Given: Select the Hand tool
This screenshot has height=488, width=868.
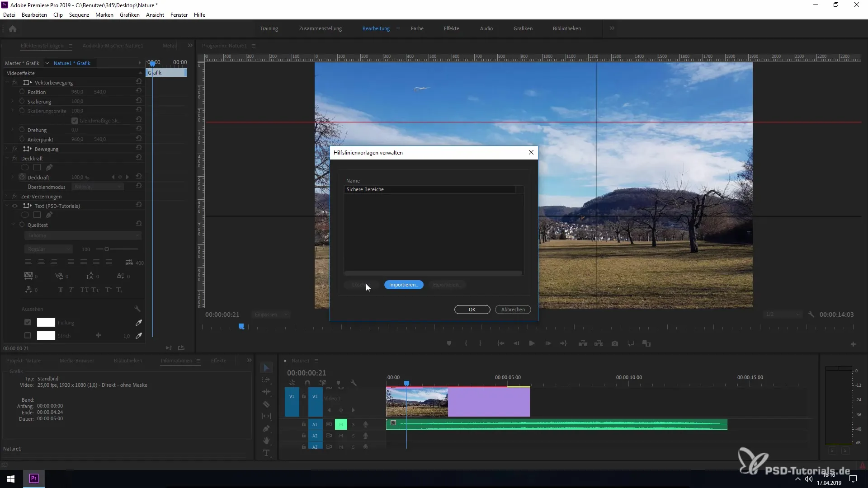Looking at the screenshot, I should point(266,441).
